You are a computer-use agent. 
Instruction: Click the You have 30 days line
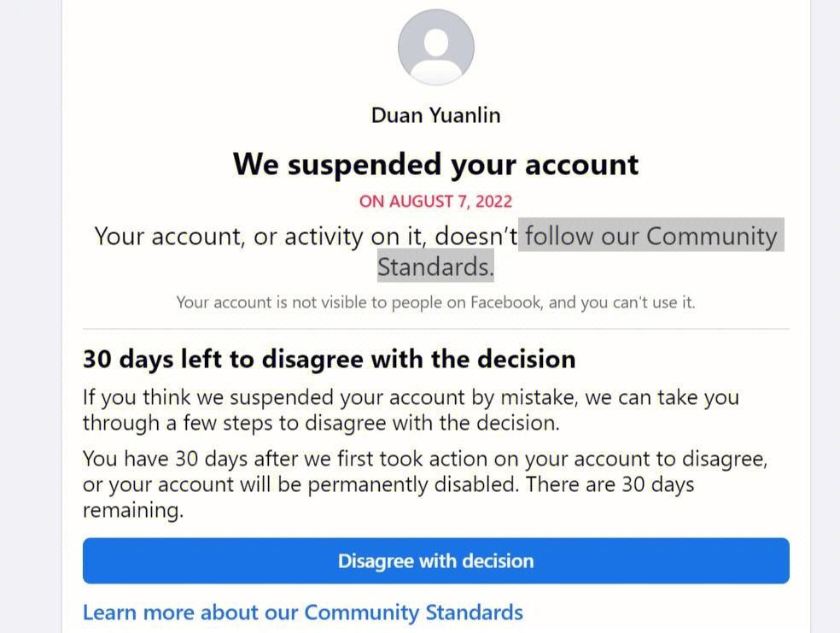coord(425,459)
